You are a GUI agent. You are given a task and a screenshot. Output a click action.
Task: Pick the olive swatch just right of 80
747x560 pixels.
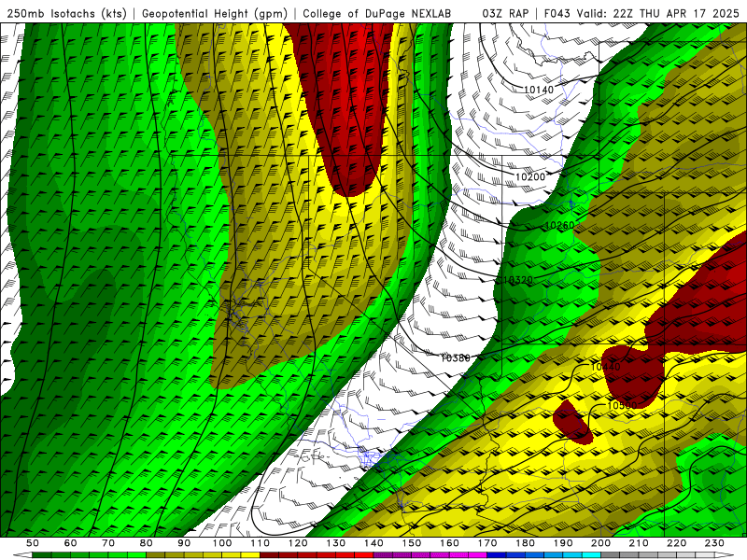click(155, 554)
